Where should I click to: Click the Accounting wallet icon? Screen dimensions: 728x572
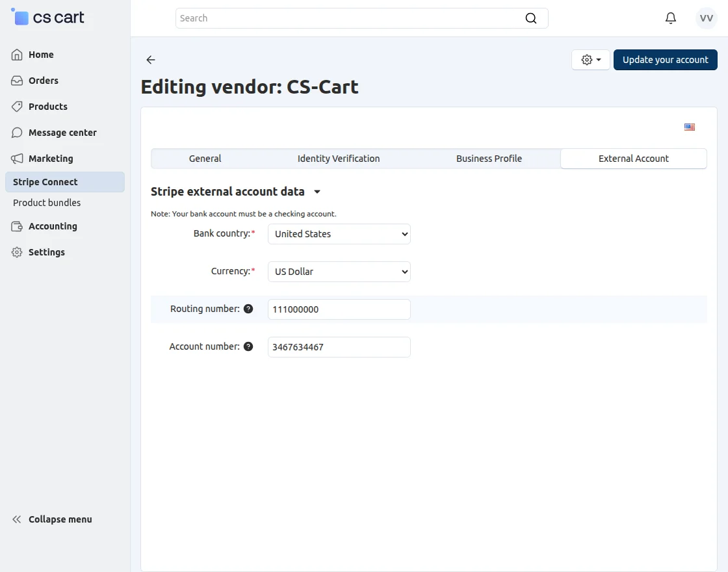(17, 226)
